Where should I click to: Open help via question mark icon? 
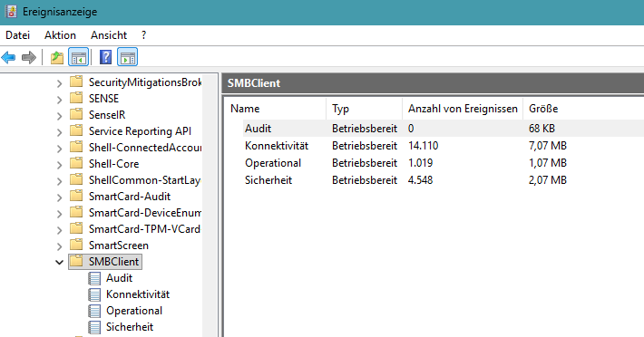pos(105,57)
